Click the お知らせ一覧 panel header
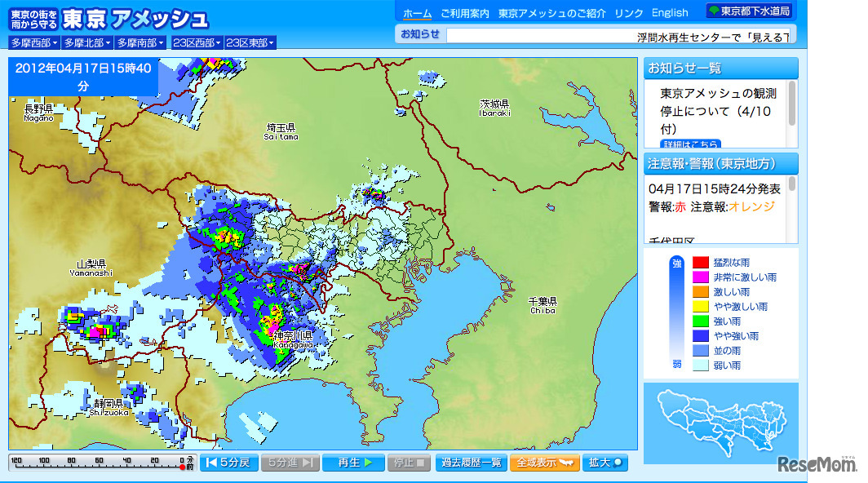This screenshot has height=483, width=868. pos(720,69)
